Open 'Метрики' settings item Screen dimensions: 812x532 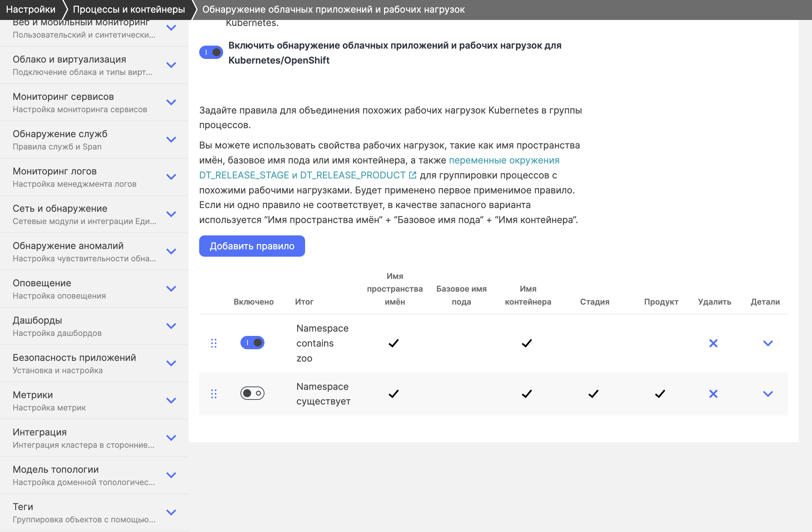click(33, 395)
